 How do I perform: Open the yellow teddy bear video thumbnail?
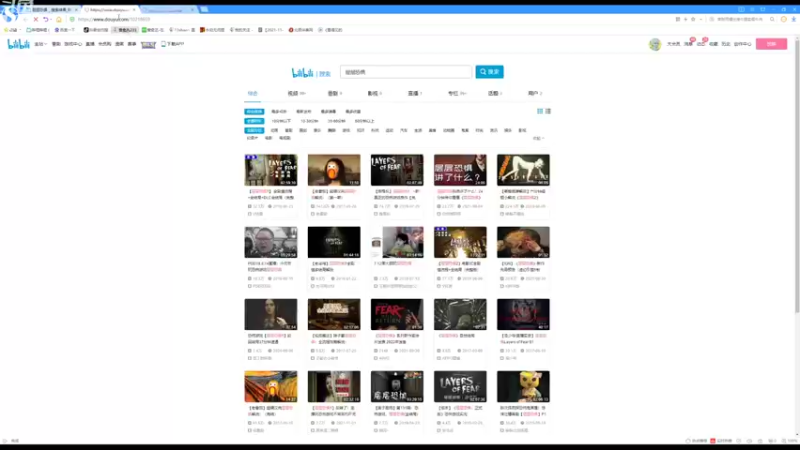pos(523,386)
